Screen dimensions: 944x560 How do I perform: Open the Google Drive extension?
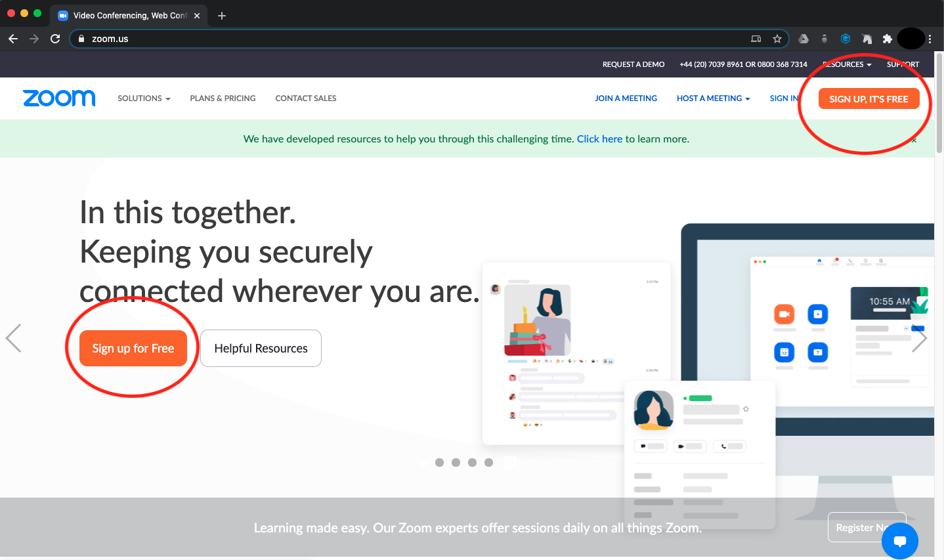(x=803, y=39)
